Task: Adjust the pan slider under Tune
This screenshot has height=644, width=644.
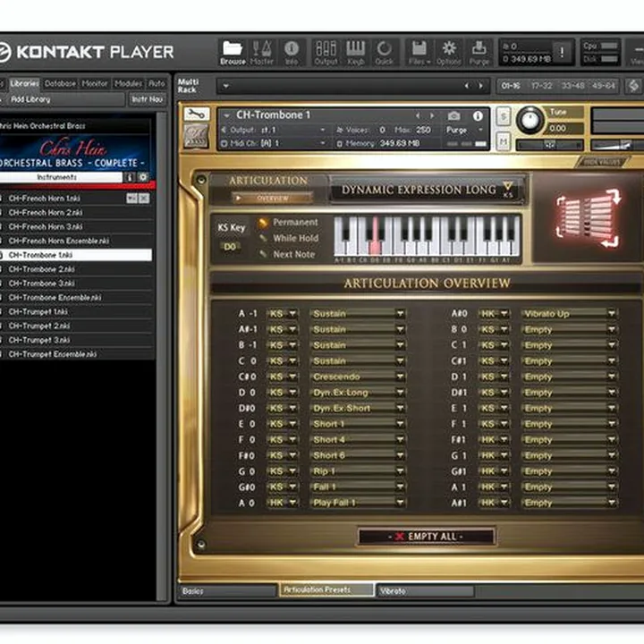Action: coord(549,145)
